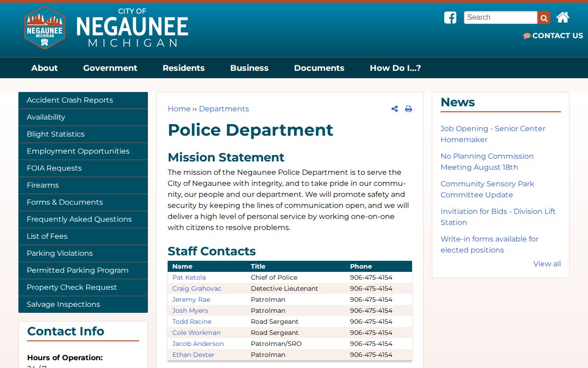This screenshot has height=368, width=588.
Task: Open Jacob Anderson staff contact
Action: pyautogui.click(x=198, y=344)
